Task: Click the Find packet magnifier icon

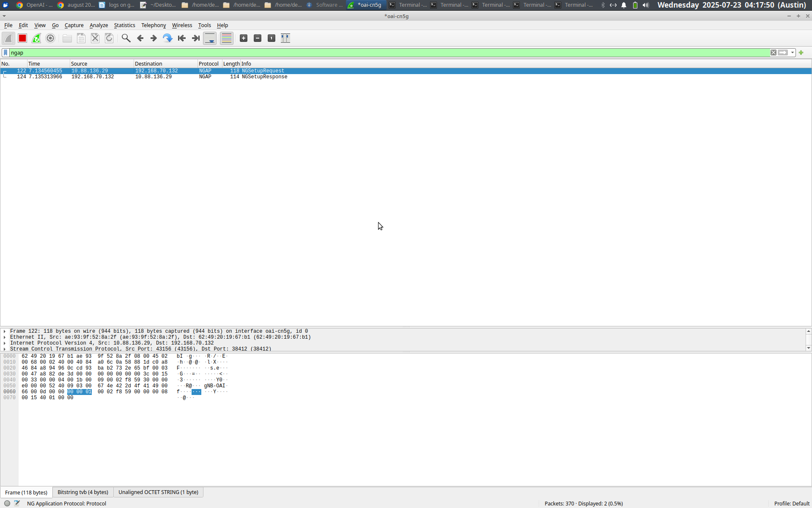Action: pyautogui.click(x=126, y=38)
